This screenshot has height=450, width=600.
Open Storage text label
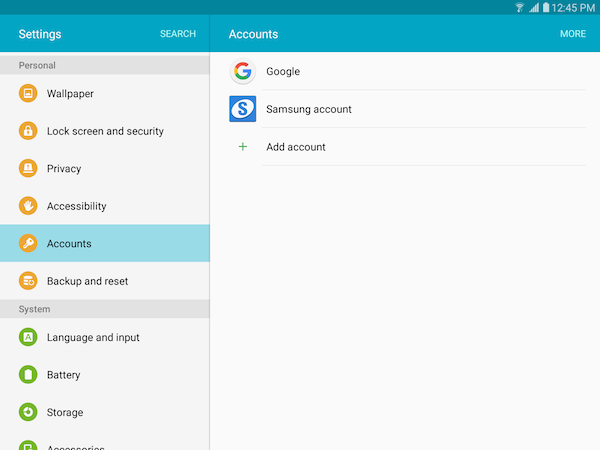pyautogui.click(x=65, y=412)
